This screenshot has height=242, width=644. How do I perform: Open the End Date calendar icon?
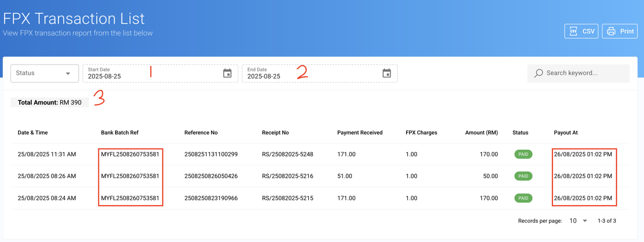[x=387, y=73]
